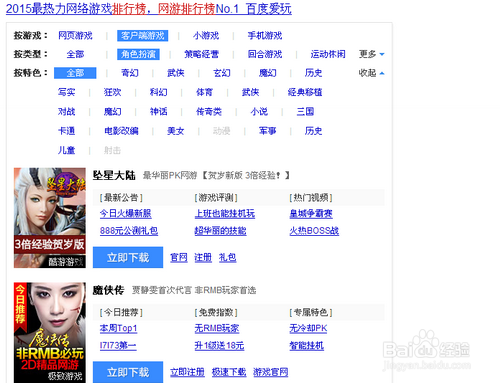
Task: Filter by the 奇幻 feature
Action: [130, 73]
